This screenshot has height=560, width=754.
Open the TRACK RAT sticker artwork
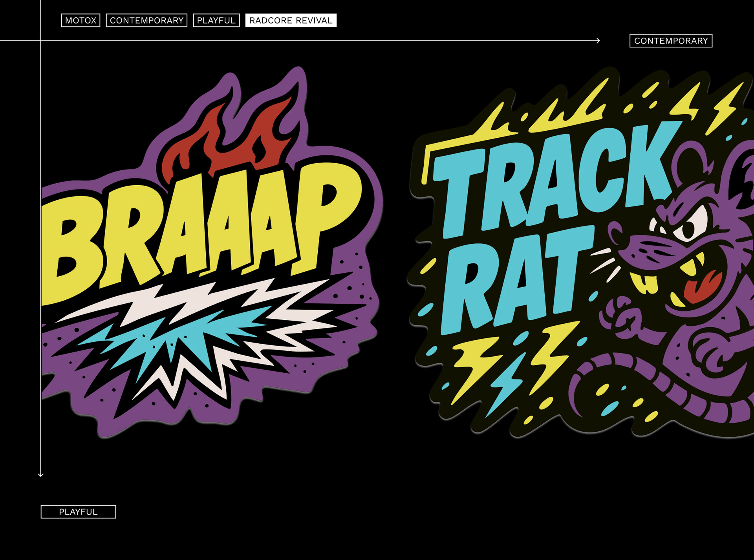pos(580,252)
